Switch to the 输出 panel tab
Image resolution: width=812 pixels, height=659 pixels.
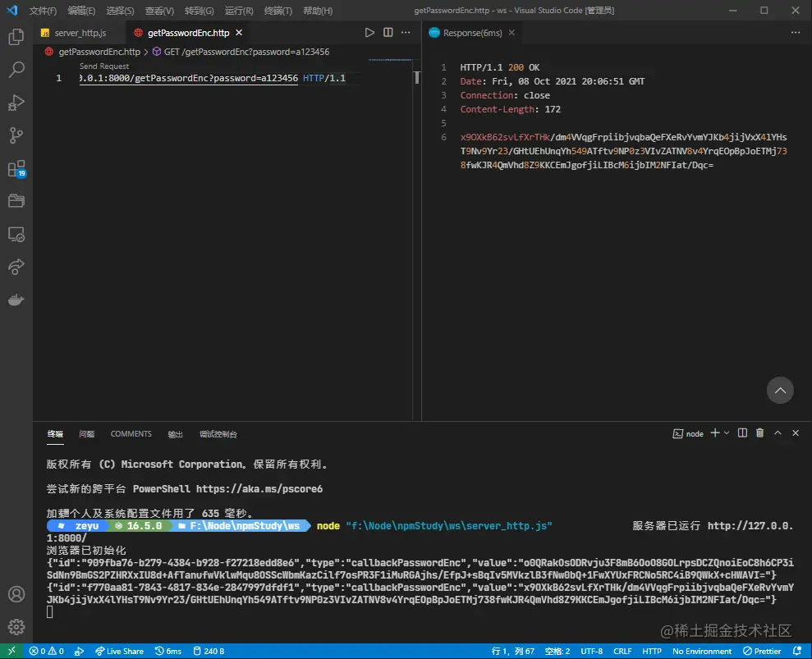[175, 434]
